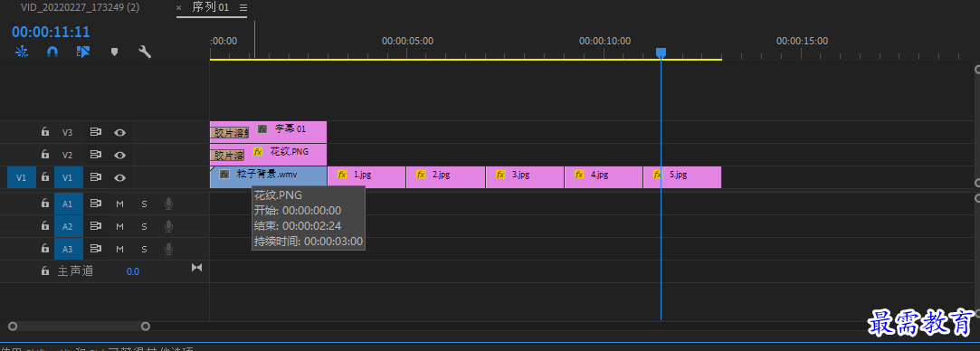Enable voice-over record on track A1
The height and width of the screenshot is (351, 980).
168,204
